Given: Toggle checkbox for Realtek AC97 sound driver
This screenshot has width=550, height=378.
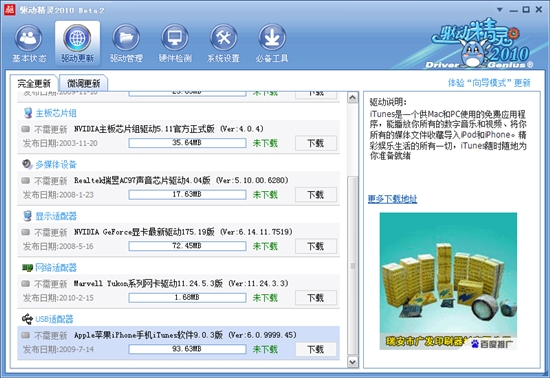Looking at the screenshot, I should pyautogui.click(x=25, y=181).
